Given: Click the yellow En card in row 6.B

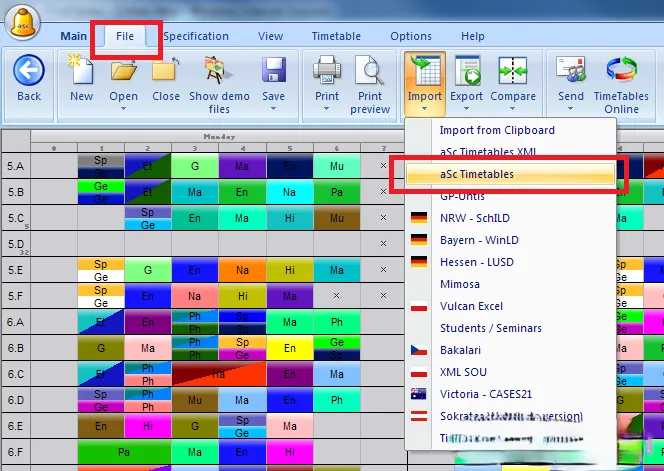Looking at the screenshot, I should point(290,348).
